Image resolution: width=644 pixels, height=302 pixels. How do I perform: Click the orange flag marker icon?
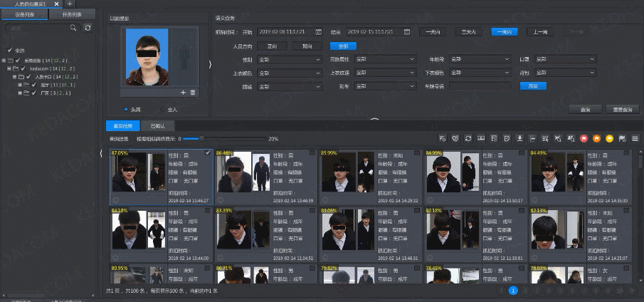click(x=596, y=139)
